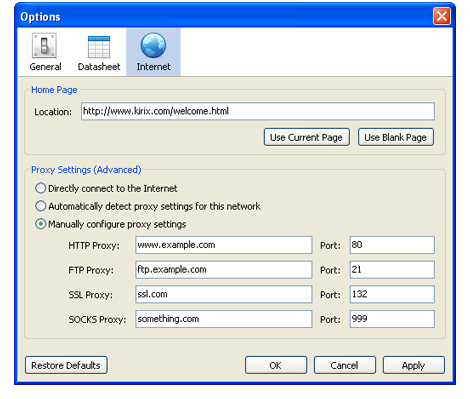Click the HTTP Proxy address field
Viewport: 470px width, 399px height.
click(x=224, y=245)
